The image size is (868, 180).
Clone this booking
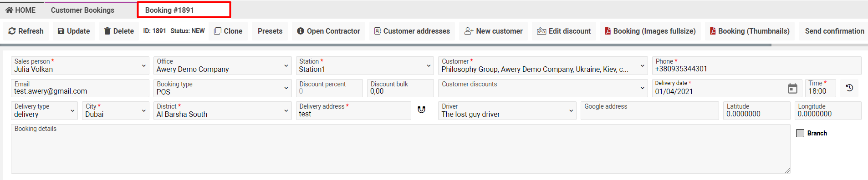(228, 31)
